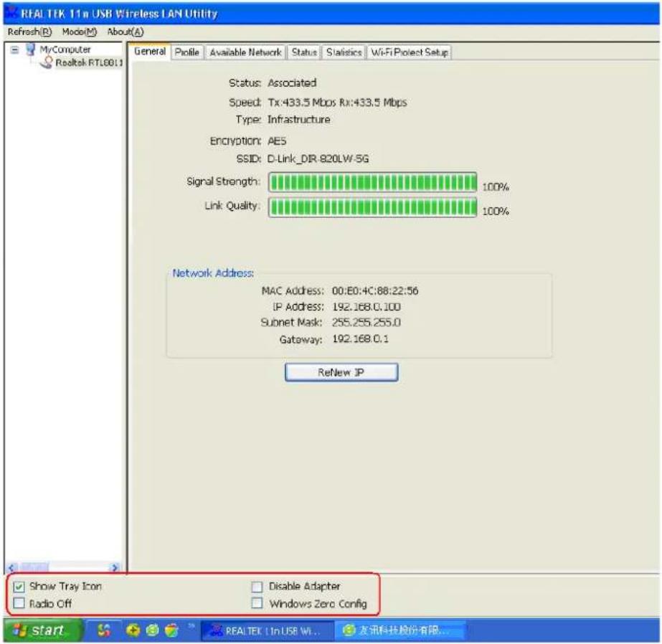Collapse the MyComputer tree node
This screenshot has height=644, width=662.
pos(15,49)
